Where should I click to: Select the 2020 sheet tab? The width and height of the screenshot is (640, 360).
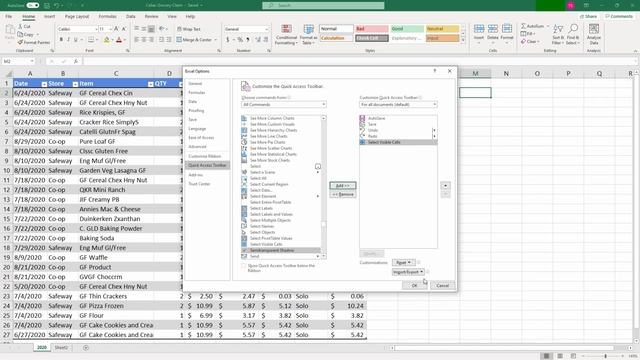(x=42, y=347)
